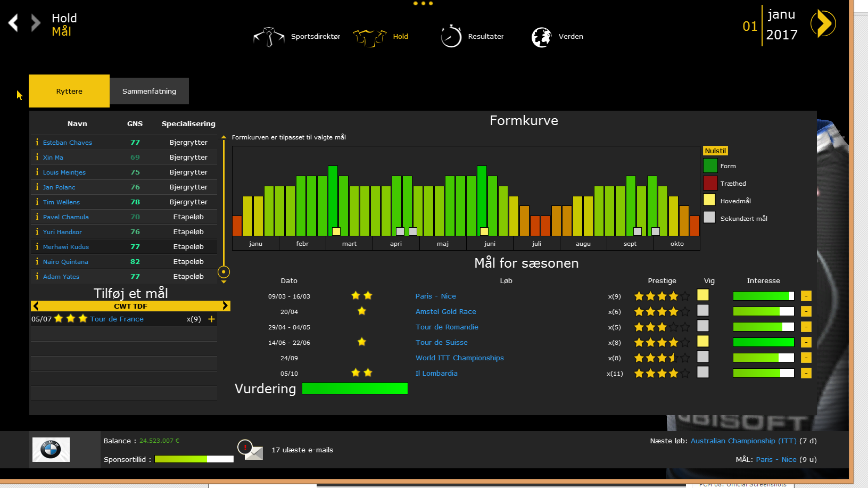Image resolution: width=868 pixels, height=488 pixels.
Task: Adjust interest bar for Tour de Romandie
Action: pyautogui.click(x=763, y=327)
